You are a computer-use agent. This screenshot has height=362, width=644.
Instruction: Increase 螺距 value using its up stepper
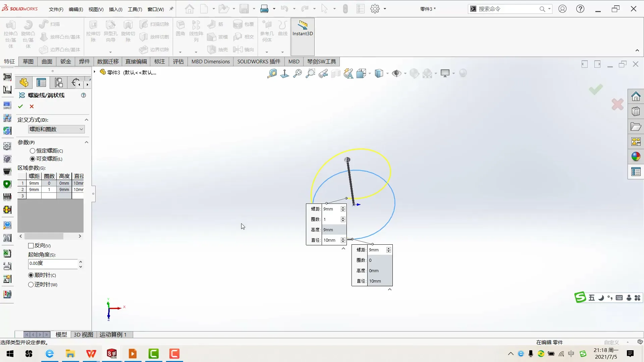tap(342, 207)
